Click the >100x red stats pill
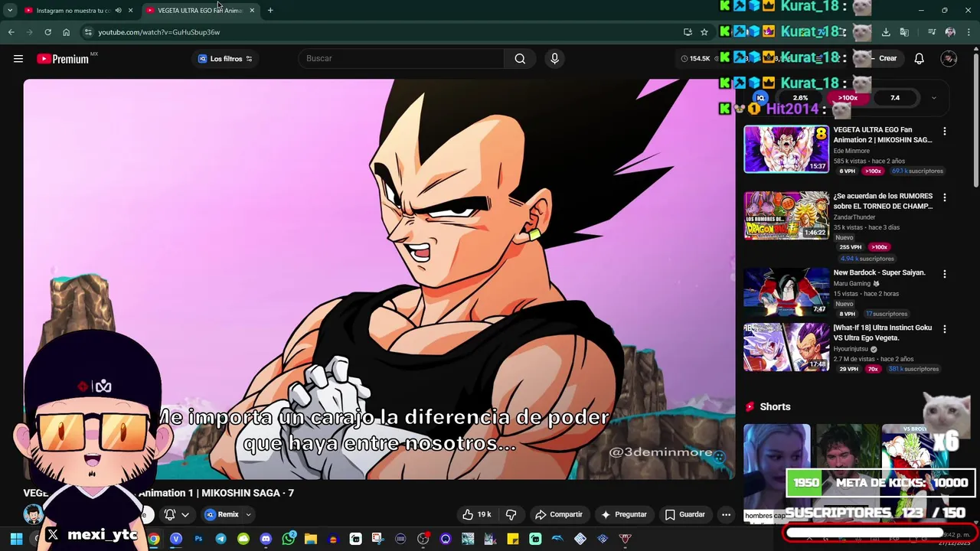 (x=848, y=98)
